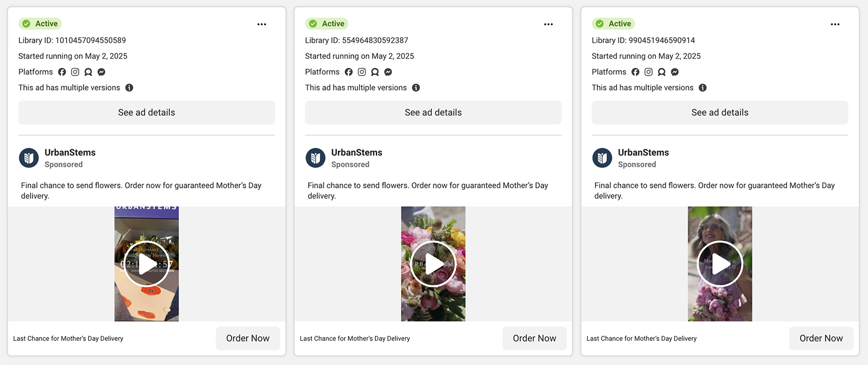This screenshot has height=365, width=868.
Task: Click multiple versions info icon on ad 990451946590914
Action: click(x=703, y=87)
